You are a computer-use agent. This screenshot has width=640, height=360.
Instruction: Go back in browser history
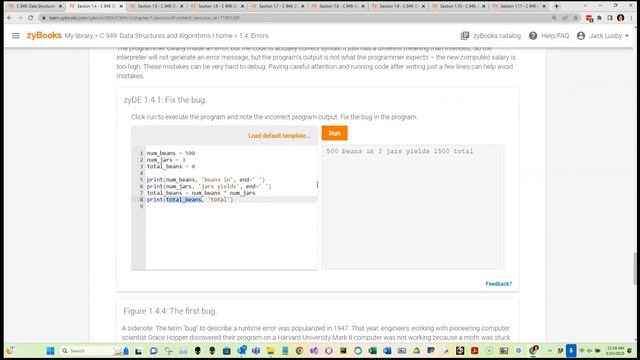click(x=10, y=18)
